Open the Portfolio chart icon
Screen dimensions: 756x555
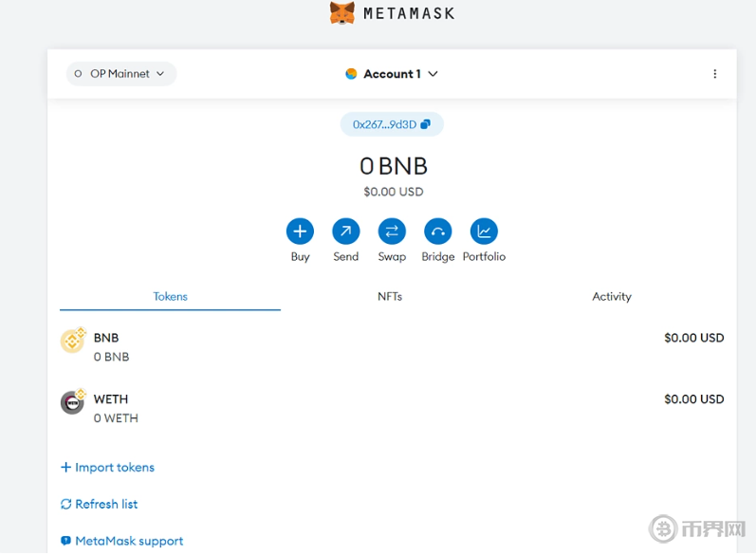[484, 231]
